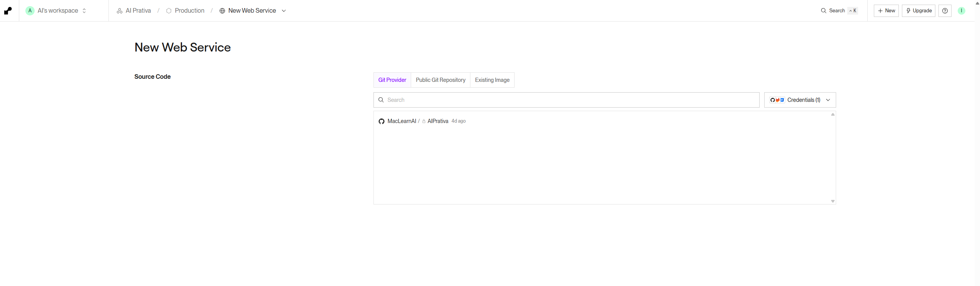Switch to the Public Git Repository tab
Image resolution: width=980 pixels, height=286 pixels.
(x=440, y=80)
